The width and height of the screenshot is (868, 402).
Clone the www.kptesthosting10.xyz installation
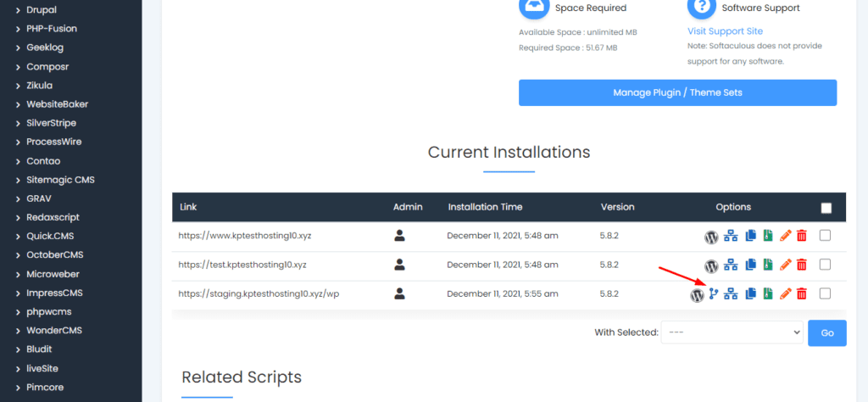[751, 236]
